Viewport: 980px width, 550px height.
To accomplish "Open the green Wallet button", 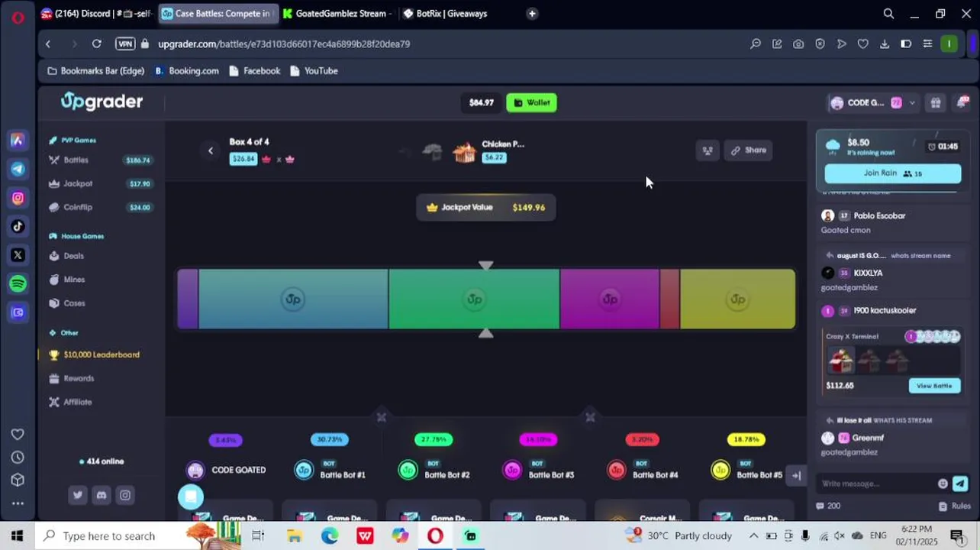I will 531,102.
